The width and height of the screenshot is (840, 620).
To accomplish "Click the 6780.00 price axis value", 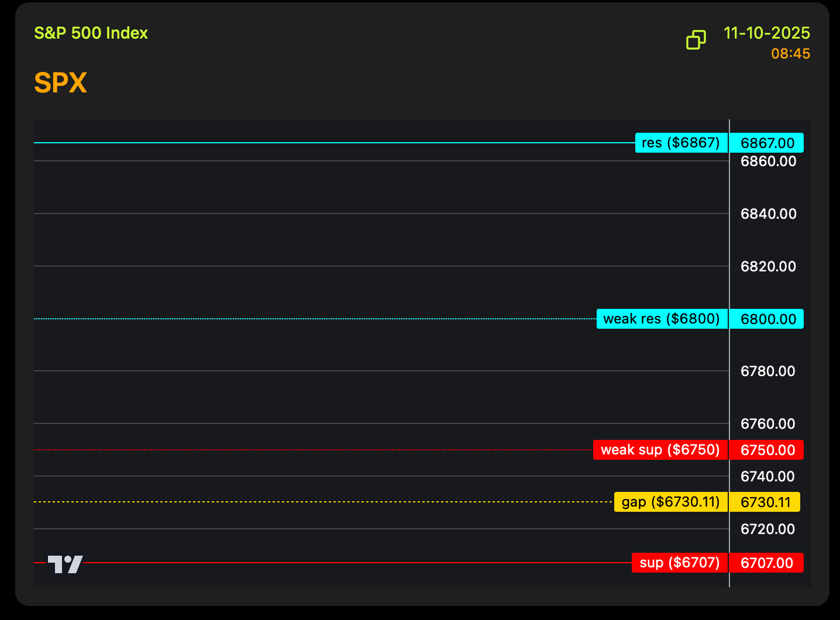I will coord(767,371).
